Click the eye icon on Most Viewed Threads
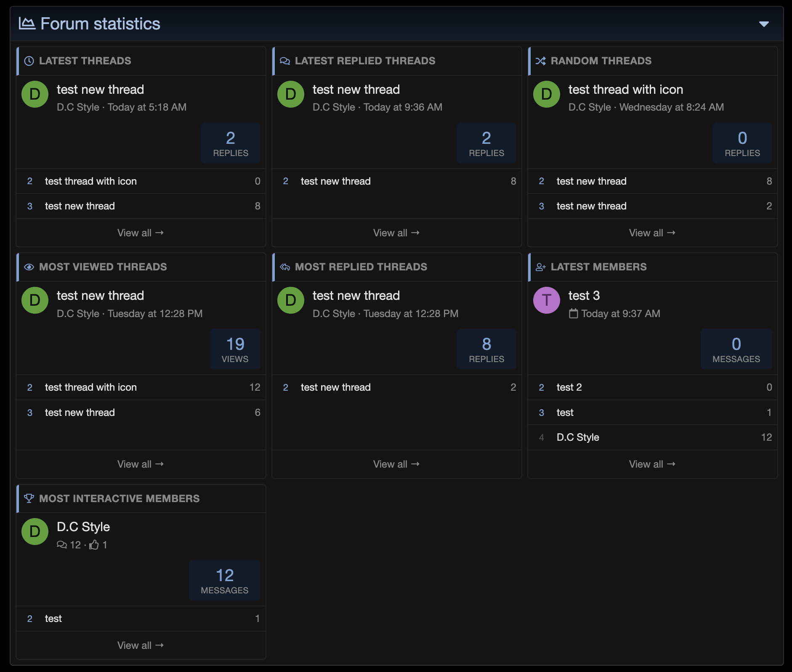Image resolution: width=792 pixels, height=672 pixels. point(29,267)
